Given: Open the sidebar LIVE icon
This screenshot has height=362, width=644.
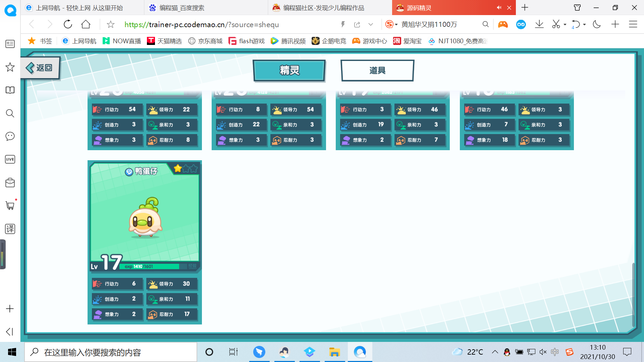Looking at the screenshot, I should pyautogui.click(x=10, y=159).
